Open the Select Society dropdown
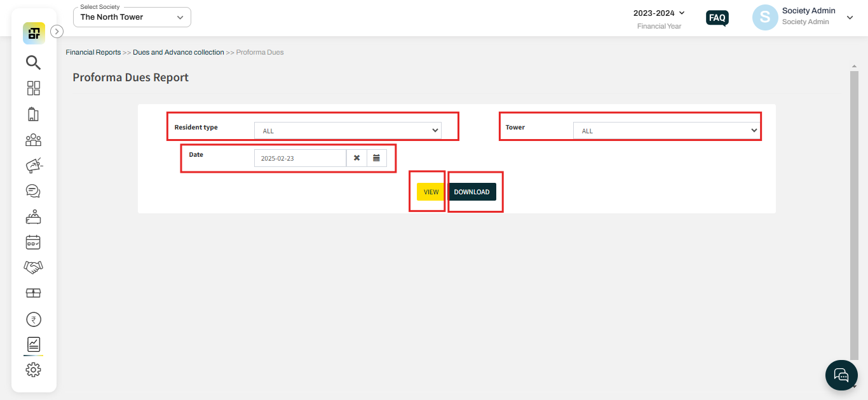The width and height of the screenshot is (868, 400). click(132, 17)
